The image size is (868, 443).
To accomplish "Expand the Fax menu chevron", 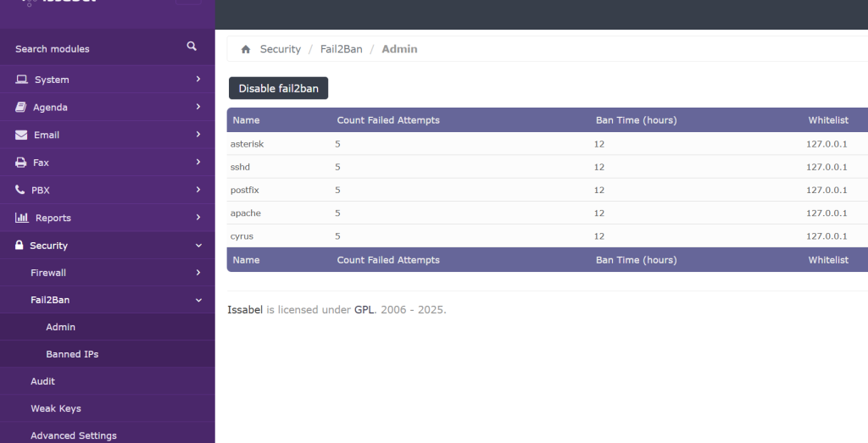I will tap(198, 162).
